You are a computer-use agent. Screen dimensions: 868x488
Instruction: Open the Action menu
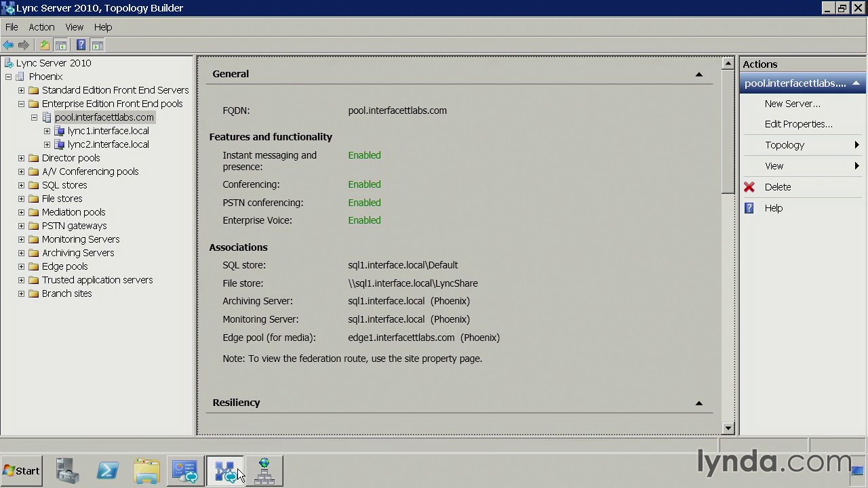point(41,27)
